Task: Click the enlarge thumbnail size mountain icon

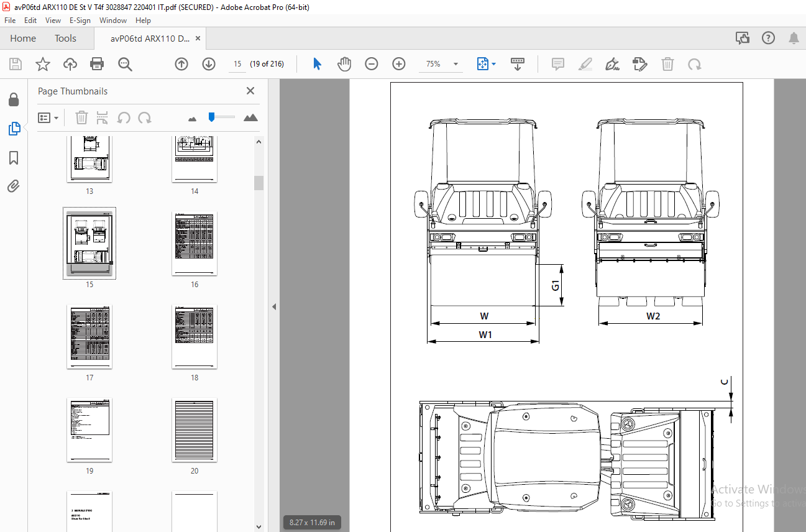Action: [250, 117]
